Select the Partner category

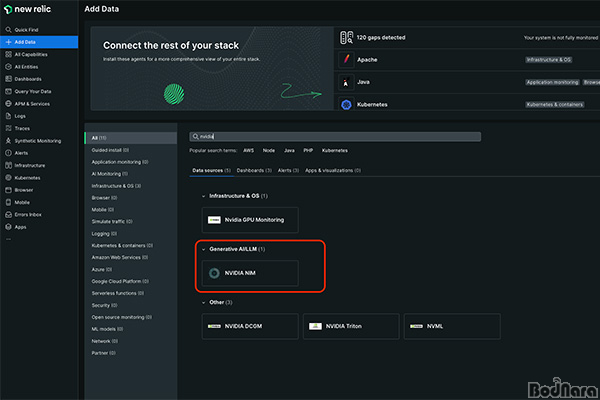tap(103, 353)
